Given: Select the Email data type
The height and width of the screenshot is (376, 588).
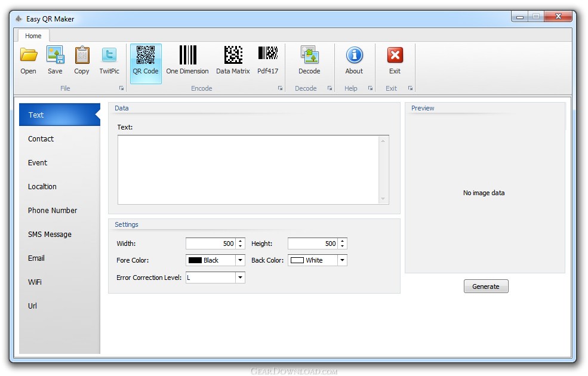Looking at the screenshot, I should coord(60,258).
